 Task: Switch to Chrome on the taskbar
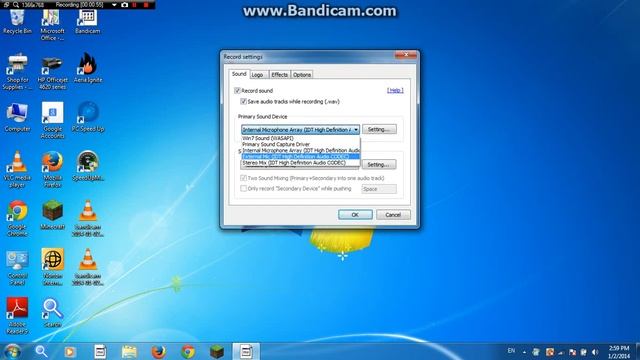click(x=188, y=351)
